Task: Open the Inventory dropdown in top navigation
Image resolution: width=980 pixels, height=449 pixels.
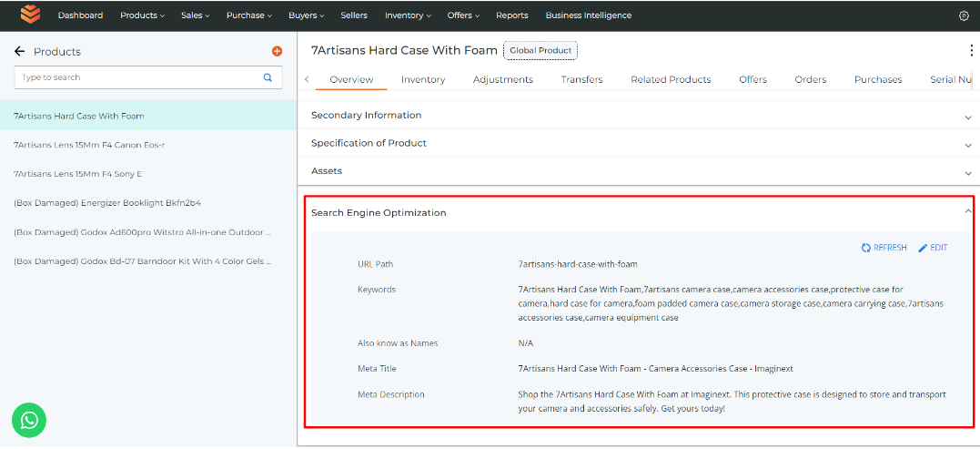Action: [x=409, y=15]
